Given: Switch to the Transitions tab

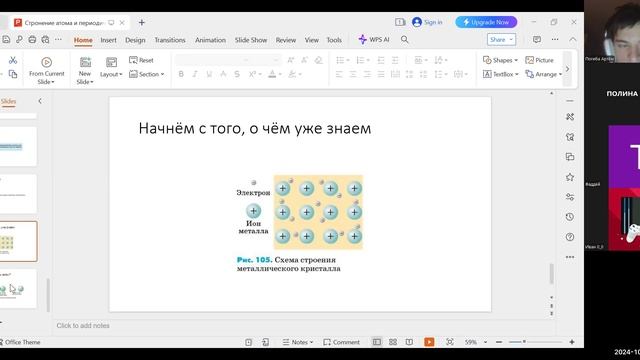Looking at the screenshot, I should coord(170,40).
